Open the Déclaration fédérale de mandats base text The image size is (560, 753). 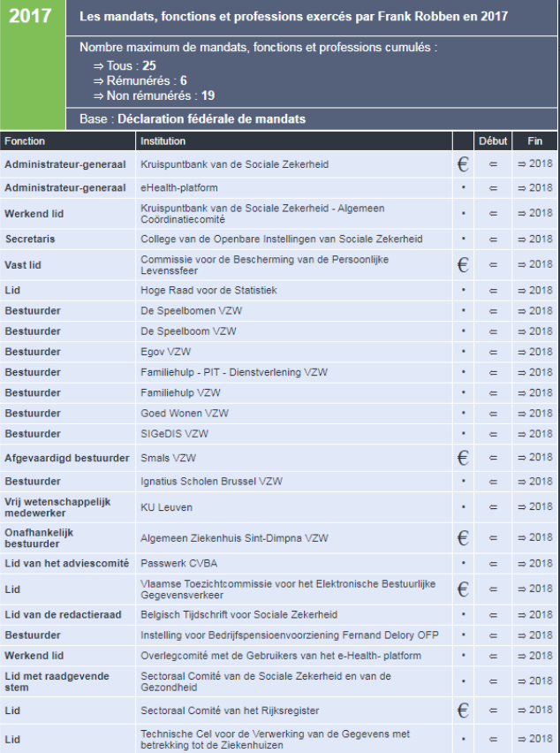212,119
